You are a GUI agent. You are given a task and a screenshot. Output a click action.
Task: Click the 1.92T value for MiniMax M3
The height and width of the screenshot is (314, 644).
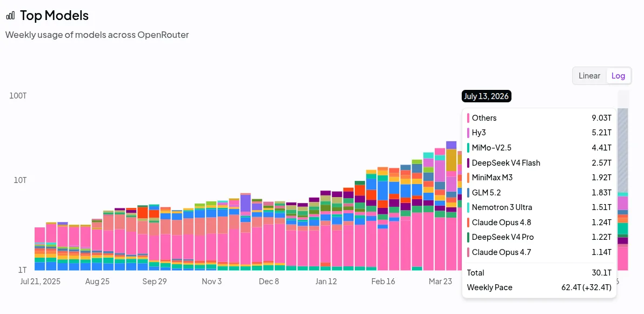602,178
